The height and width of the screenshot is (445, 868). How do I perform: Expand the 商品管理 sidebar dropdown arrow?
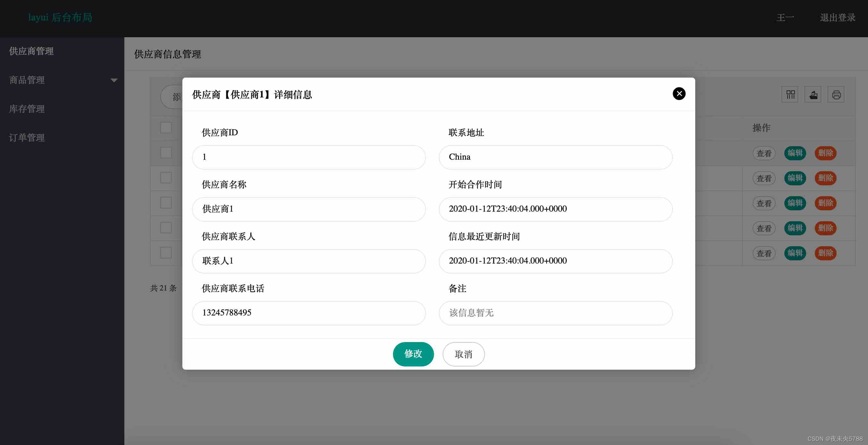114,80
